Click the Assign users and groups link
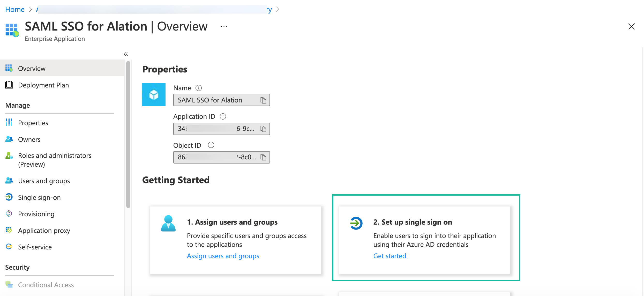The height and width of the screenshot is (296, 644). (x=223, y=256)
